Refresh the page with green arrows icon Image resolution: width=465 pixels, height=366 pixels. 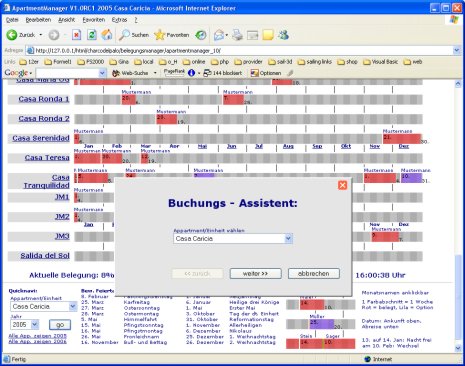point(92,35)
